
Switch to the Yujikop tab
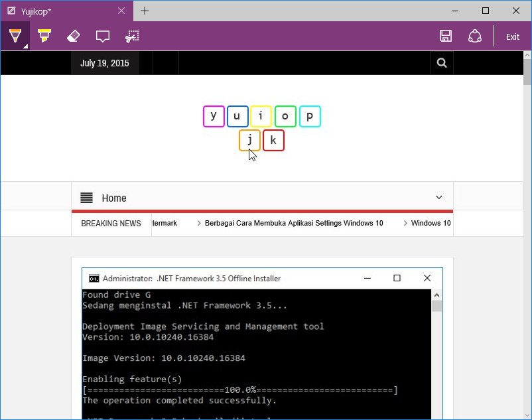click(67, 11)
